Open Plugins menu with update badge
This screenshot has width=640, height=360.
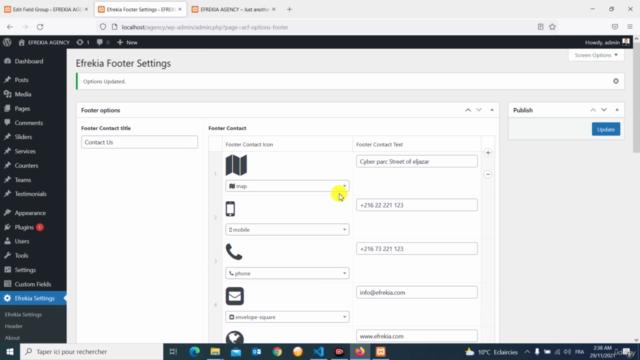click(24, 227)
